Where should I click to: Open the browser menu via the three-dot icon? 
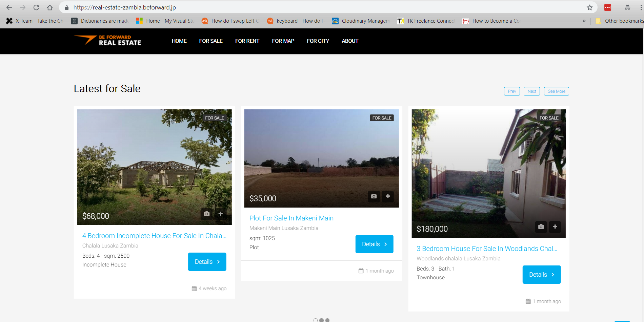tap(640, 7)
